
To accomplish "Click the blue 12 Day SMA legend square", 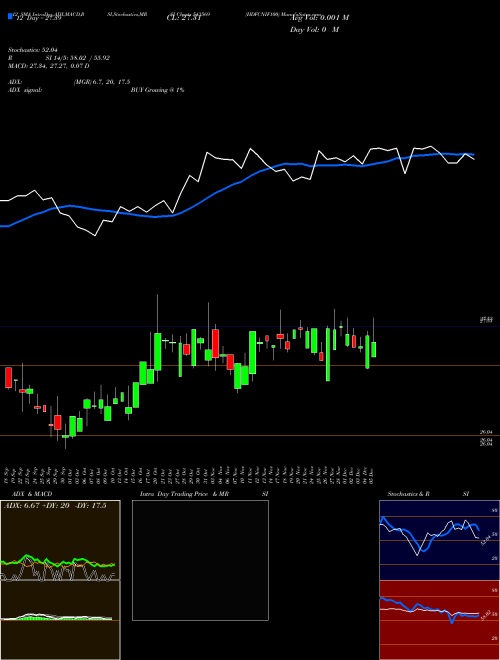I will 10,17.
